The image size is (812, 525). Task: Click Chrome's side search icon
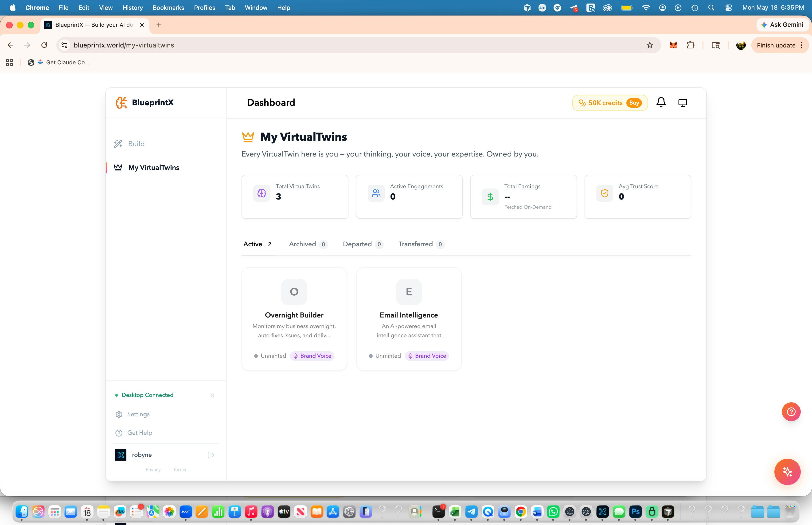click(716, 45)
